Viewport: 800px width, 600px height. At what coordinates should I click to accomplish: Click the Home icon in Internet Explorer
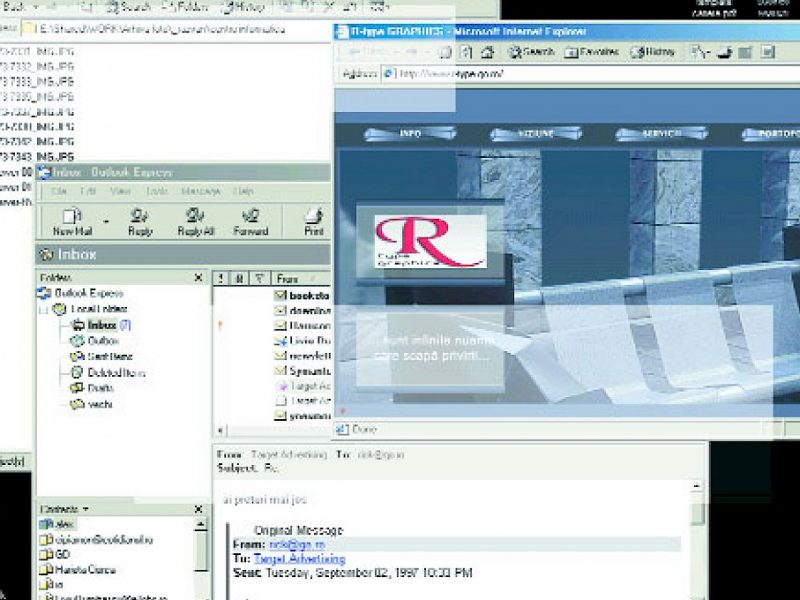487,51
